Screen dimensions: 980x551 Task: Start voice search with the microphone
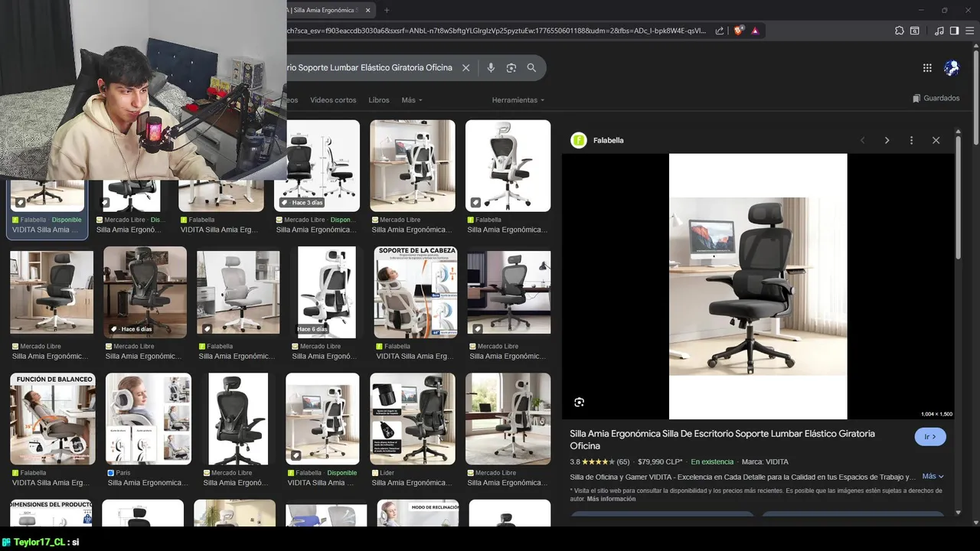pos(491,67)
